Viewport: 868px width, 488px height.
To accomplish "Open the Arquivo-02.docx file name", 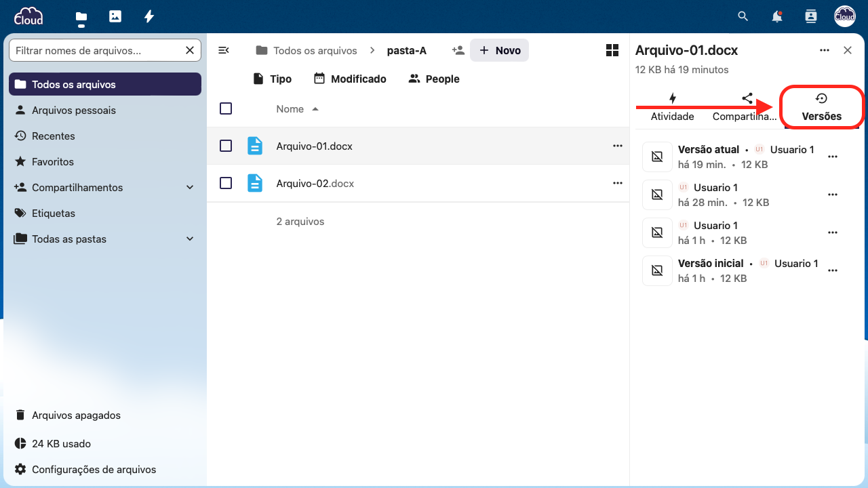I will pos(315,183).
